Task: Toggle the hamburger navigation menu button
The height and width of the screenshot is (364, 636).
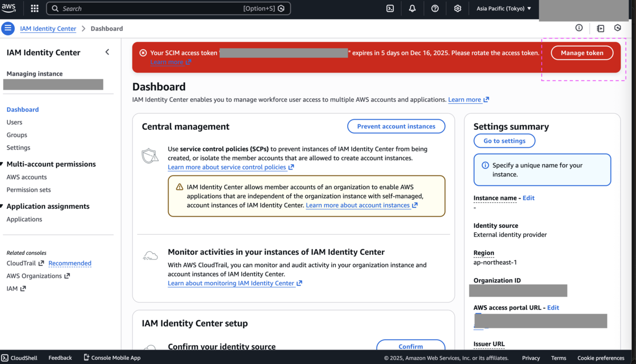Action: (x=7, y=29)
